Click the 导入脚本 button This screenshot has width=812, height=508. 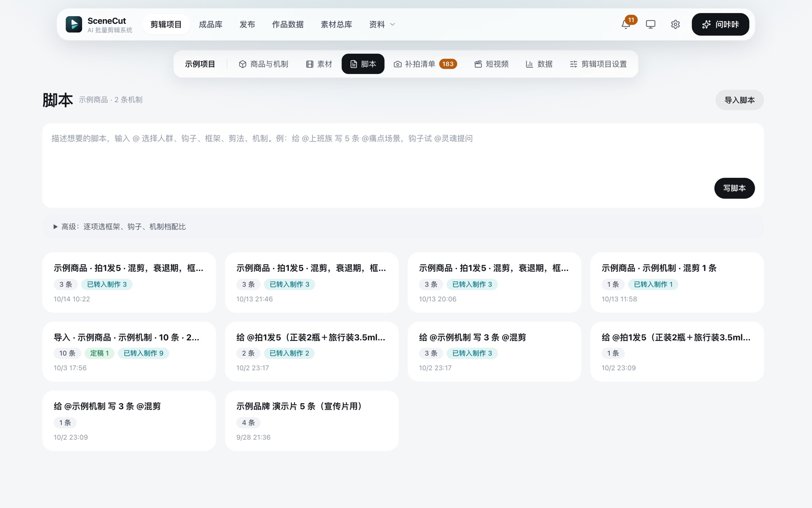pyautogui.click(x=739, y=100)
